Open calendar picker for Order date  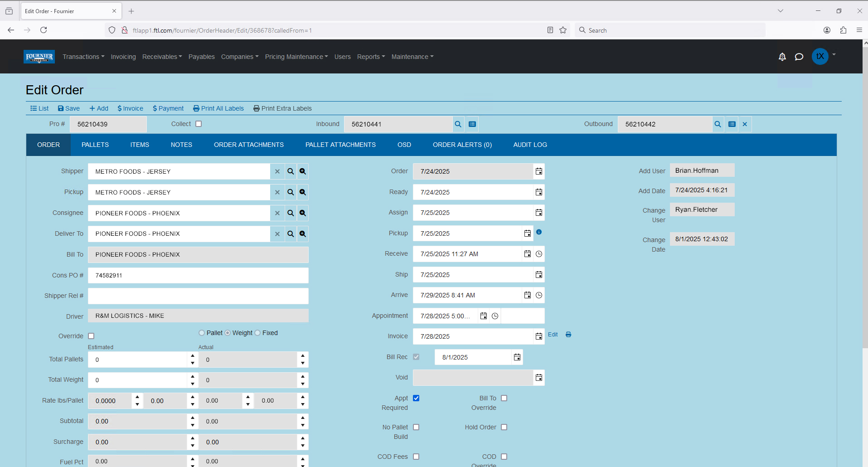coord(538,171)
